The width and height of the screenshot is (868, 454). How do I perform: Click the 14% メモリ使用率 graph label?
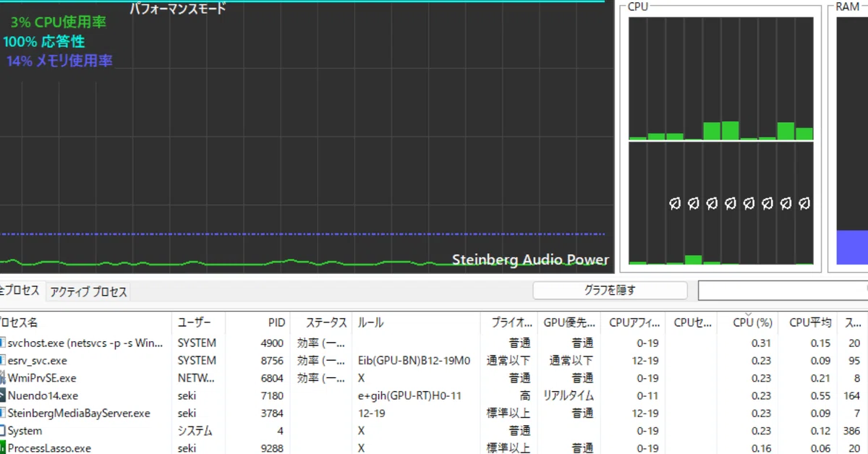(59, 61)
